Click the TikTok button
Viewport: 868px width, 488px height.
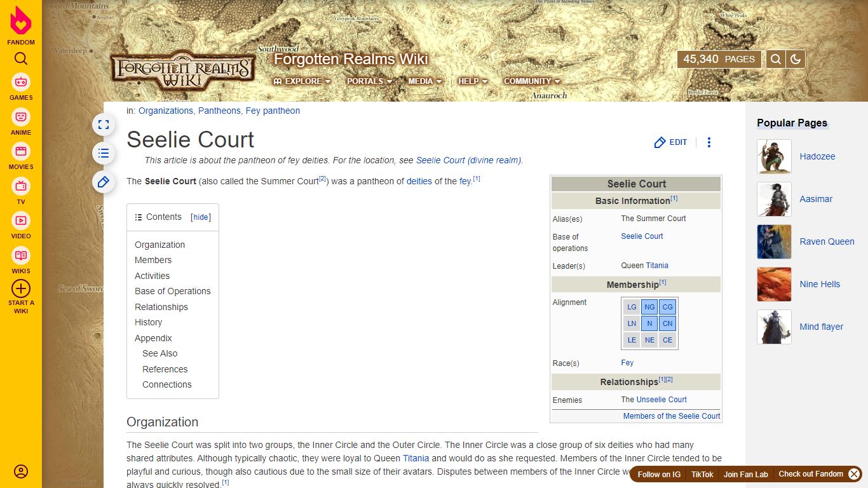pos(702,475)
